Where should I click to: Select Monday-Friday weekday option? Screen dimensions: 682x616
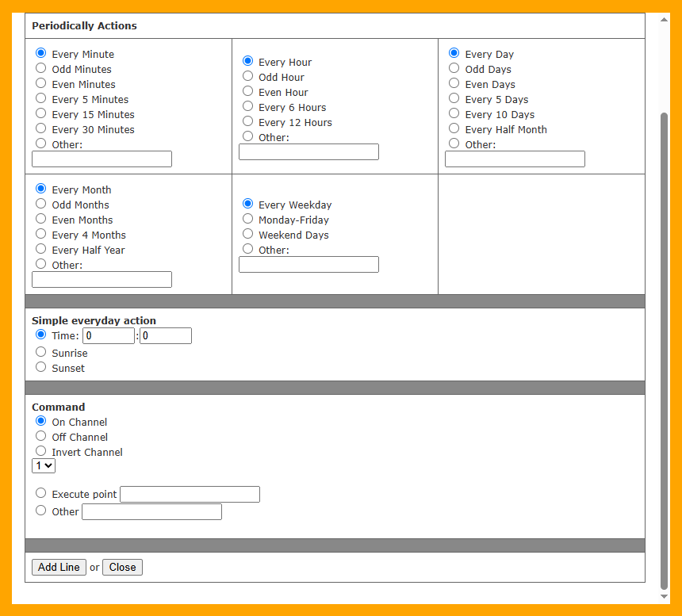point(248,220)
